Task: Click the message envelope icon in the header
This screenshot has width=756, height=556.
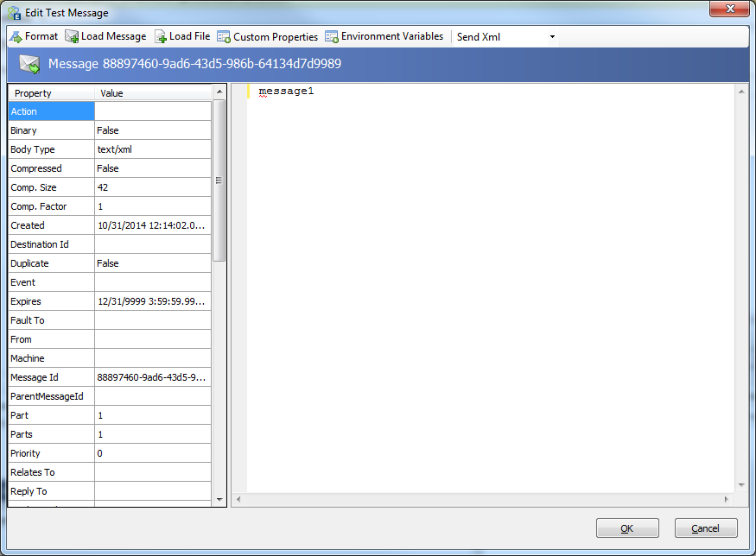Action: [x=29, y=64]
